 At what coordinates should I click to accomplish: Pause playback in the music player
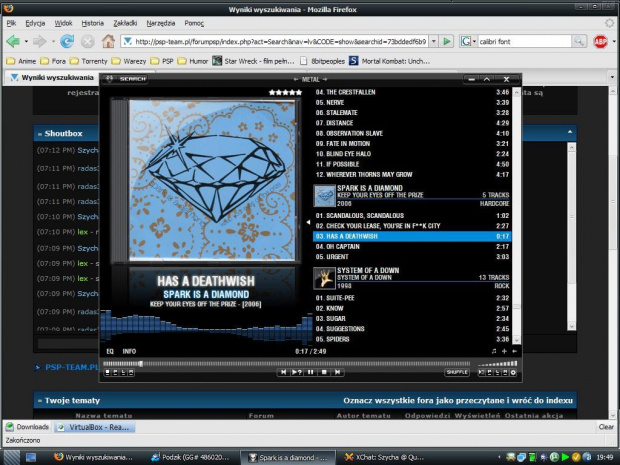pyautogui.click(x=310, y=372)
